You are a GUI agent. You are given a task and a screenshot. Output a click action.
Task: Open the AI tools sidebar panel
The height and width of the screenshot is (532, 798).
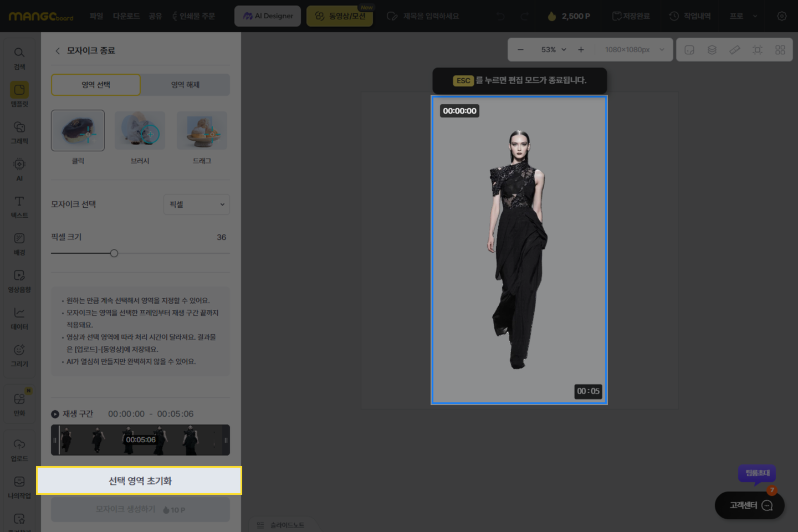[x=19, y=170]
